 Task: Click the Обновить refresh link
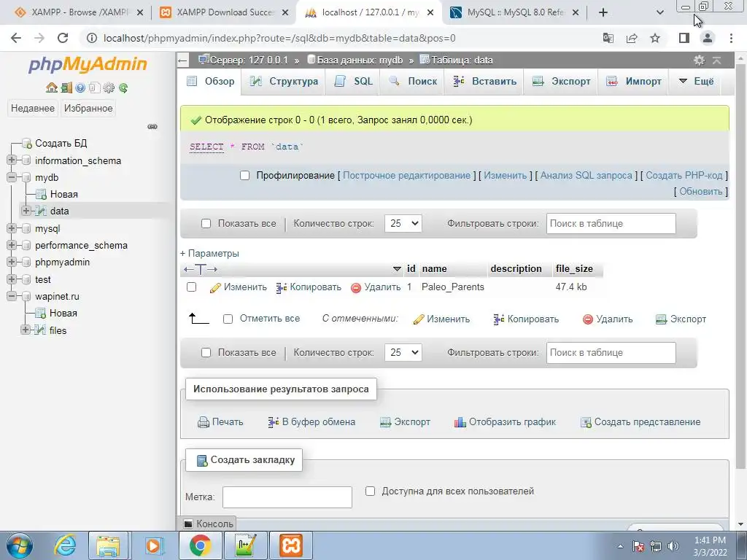point(701,192)
